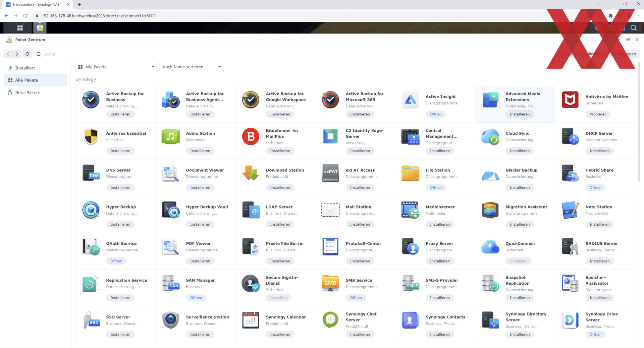Open the SMB Service icon
This screenshot has width=644, height=348.
tap(330, 283)
